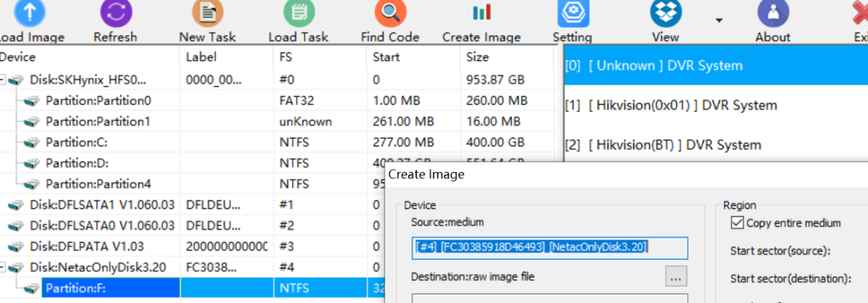Image resolution: width=868 pixels, height=303 pixels.
Task: Click the View toolbar icon
Action: click(x=666, y=13)
